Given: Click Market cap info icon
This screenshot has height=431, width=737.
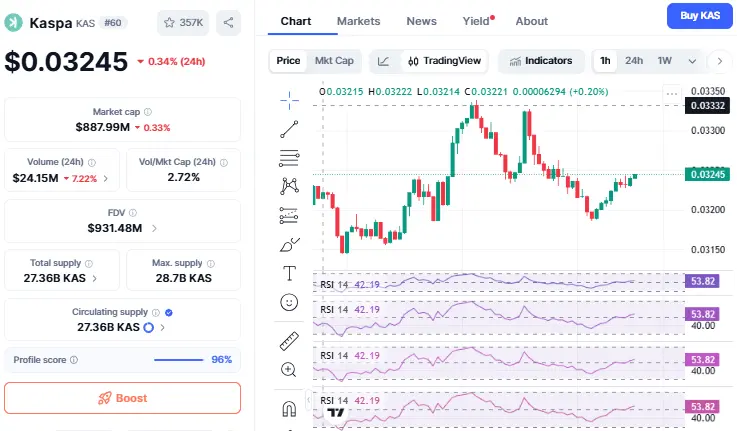Looking at the screenshot, I should tap(148, 112).
